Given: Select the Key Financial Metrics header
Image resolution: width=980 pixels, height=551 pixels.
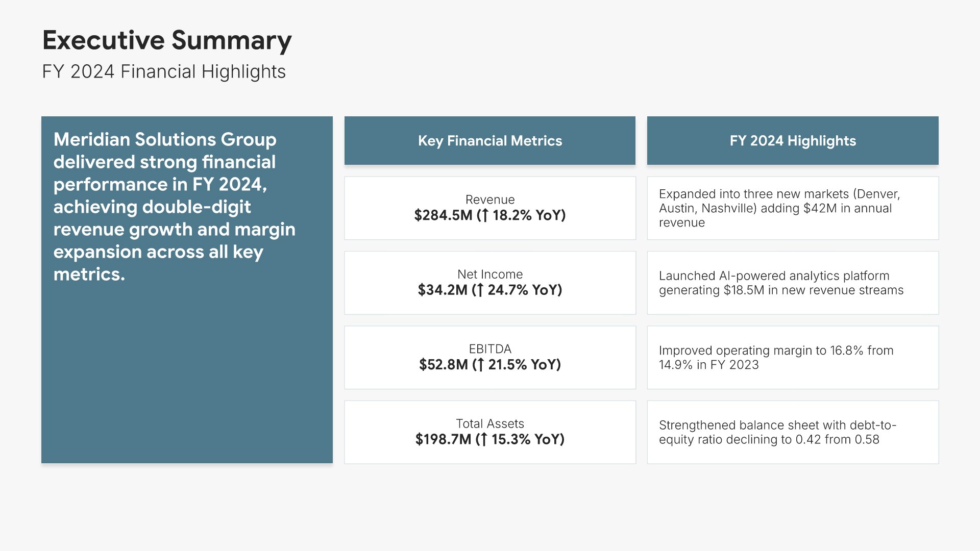Looking at the screenshot, I should click(x=489, y=141).
